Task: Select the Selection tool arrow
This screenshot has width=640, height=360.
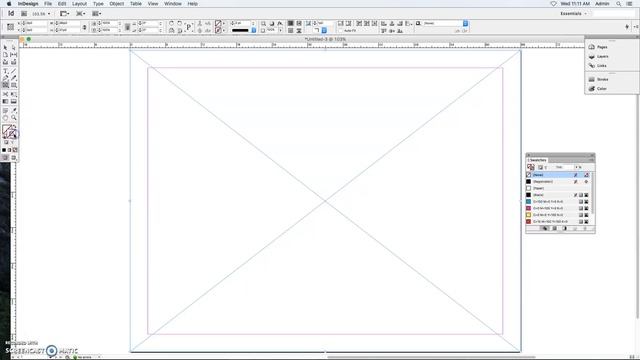Action: (5, 48)
